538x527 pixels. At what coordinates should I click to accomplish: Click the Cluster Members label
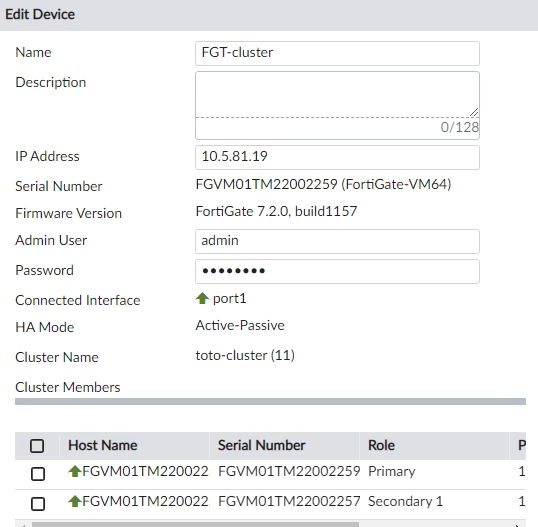[68, 387]
